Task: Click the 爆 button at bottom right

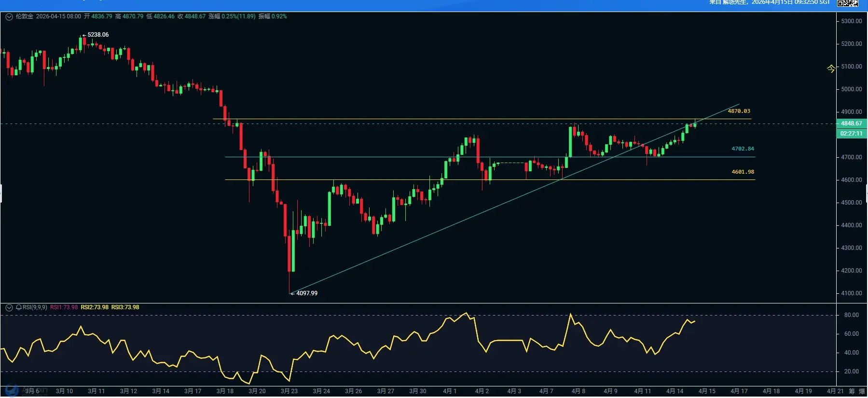Action: 862,391
